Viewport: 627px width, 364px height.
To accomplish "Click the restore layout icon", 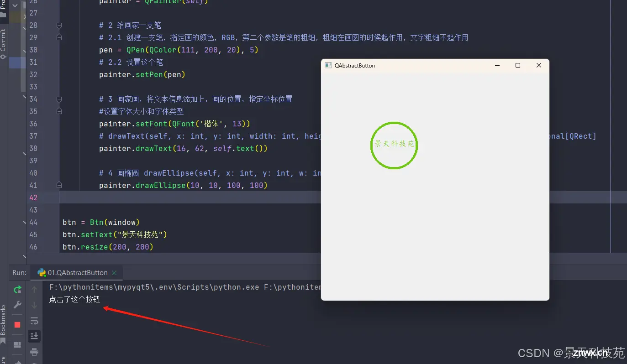I will click(17, 345).
